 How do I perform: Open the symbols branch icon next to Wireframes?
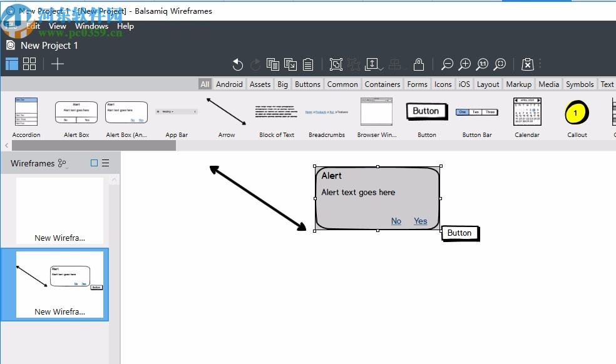[x=61, y=162]
